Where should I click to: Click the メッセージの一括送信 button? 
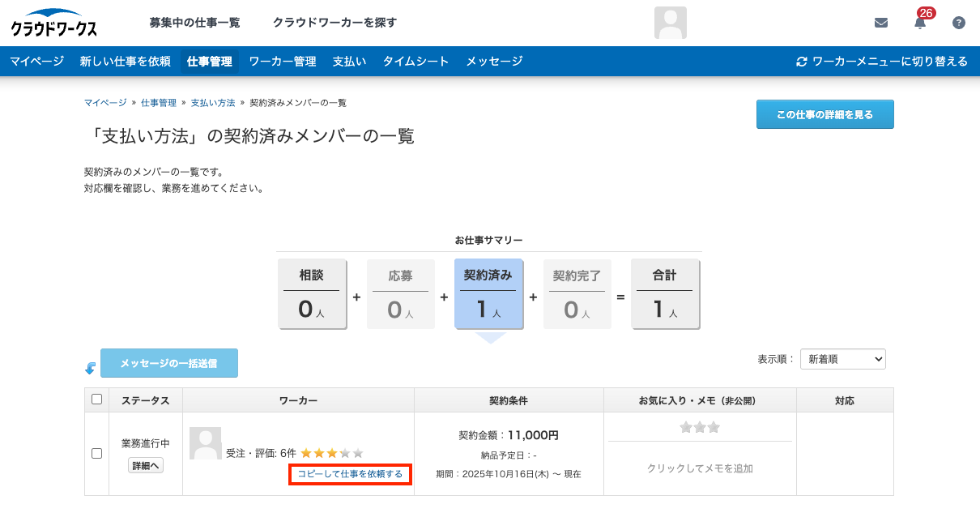pos(168,363)
